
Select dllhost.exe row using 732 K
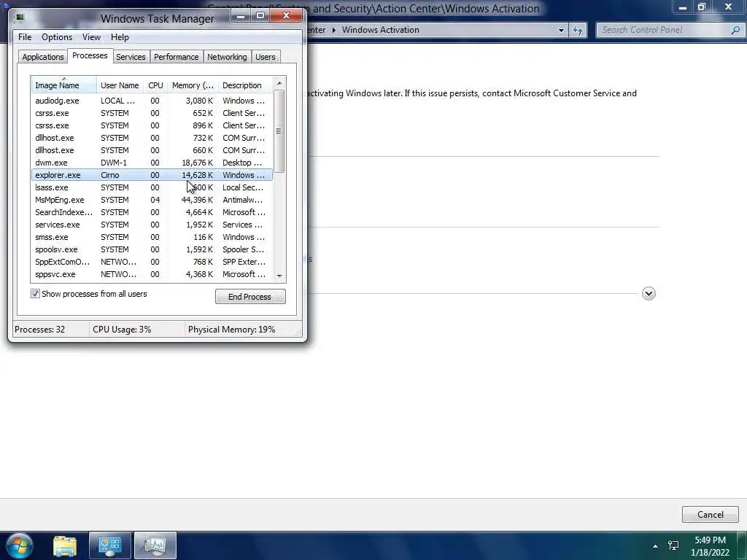pos(152,138)
